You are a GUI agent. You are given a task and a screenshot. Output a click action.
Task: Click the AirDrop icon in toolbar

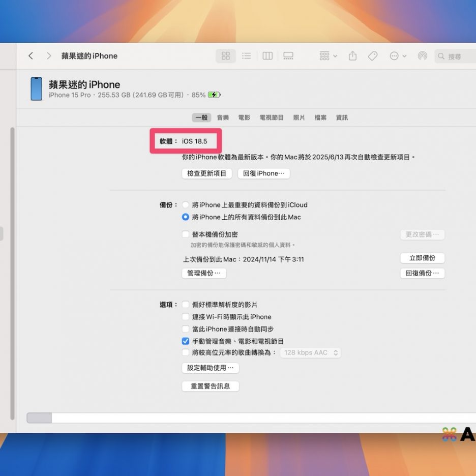pyautogui.click(x=422, y=56)
